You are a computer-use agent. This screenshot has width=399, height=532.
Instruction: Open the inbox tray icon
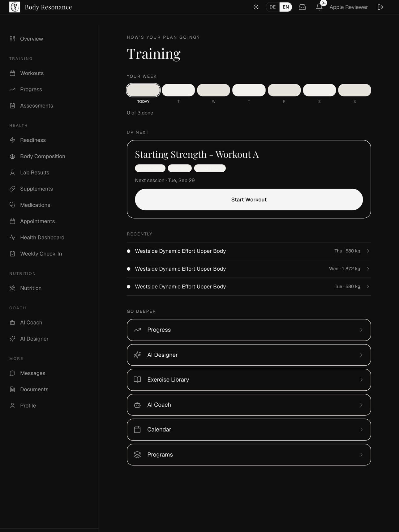pos(302,7)
